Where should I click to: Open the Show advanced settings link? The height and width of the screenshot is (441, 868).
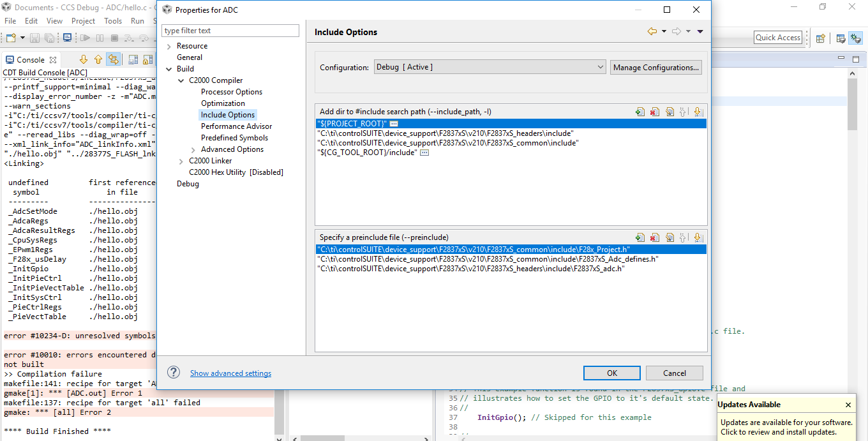230,373
